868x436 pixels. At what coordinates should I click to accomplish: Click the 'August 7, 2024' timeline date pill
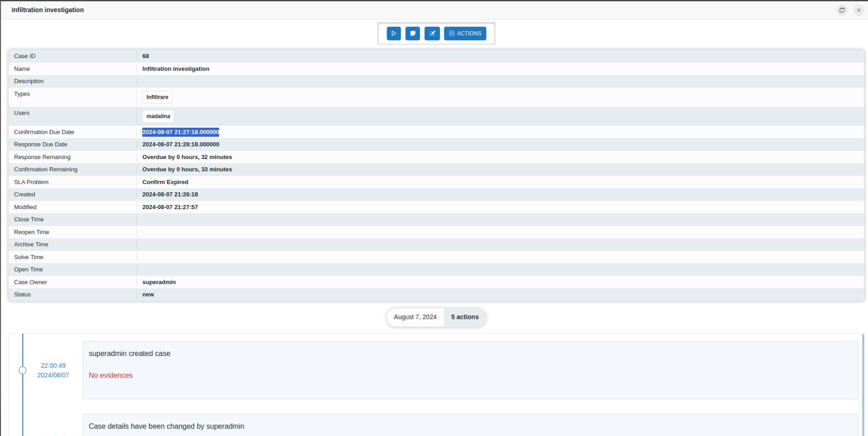(x=415, y=317)
